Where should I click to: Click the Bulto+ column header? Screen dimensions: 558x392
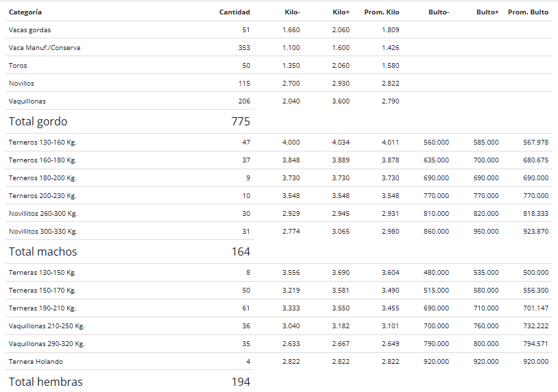[x=487, y=12]
